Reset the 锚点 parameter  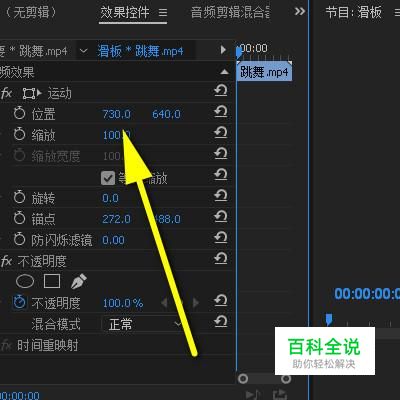221,217
